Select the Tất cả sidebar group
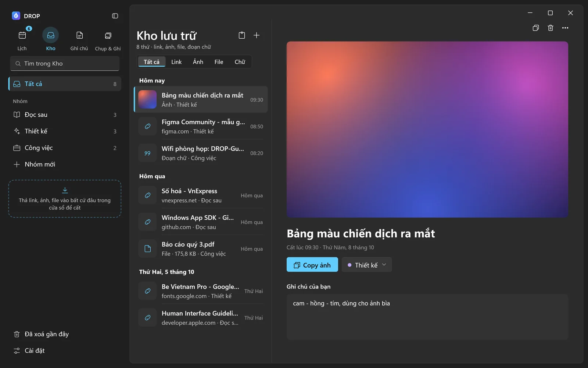588x368 pixels. pos(65,84)
